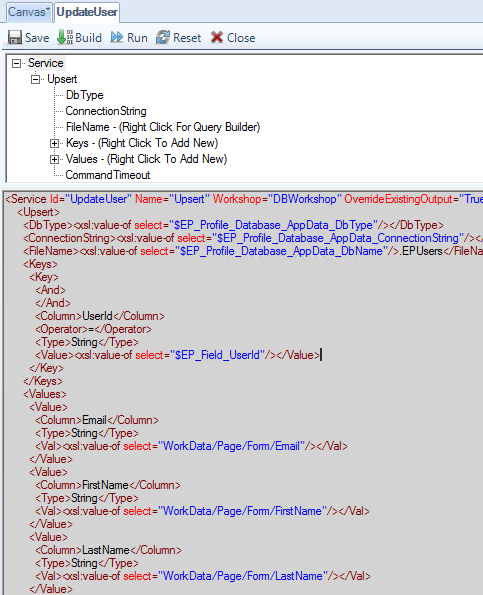This screenshot has width=483, height=595.
Task: Click the Run label in toolbar
Action: pos(137,38)
